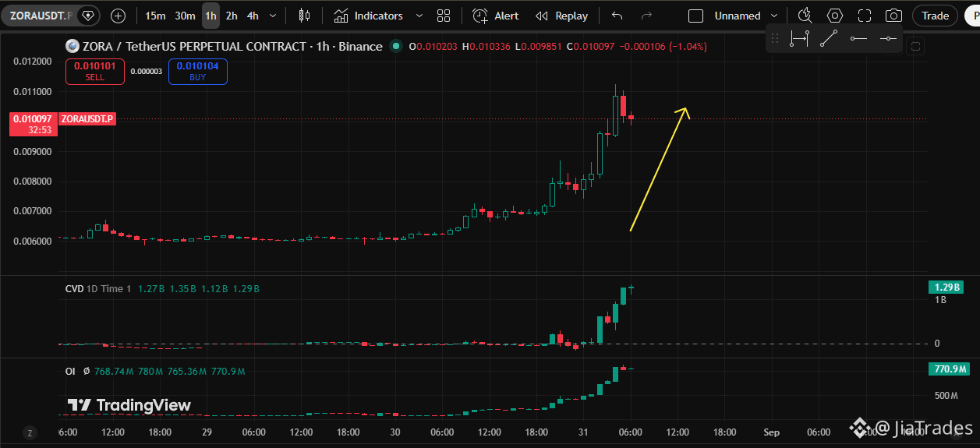The width and height of the screenshot is (980, 448).
Task: Select the horizontal ray drawing tool
Action: [x=858, y=38]
